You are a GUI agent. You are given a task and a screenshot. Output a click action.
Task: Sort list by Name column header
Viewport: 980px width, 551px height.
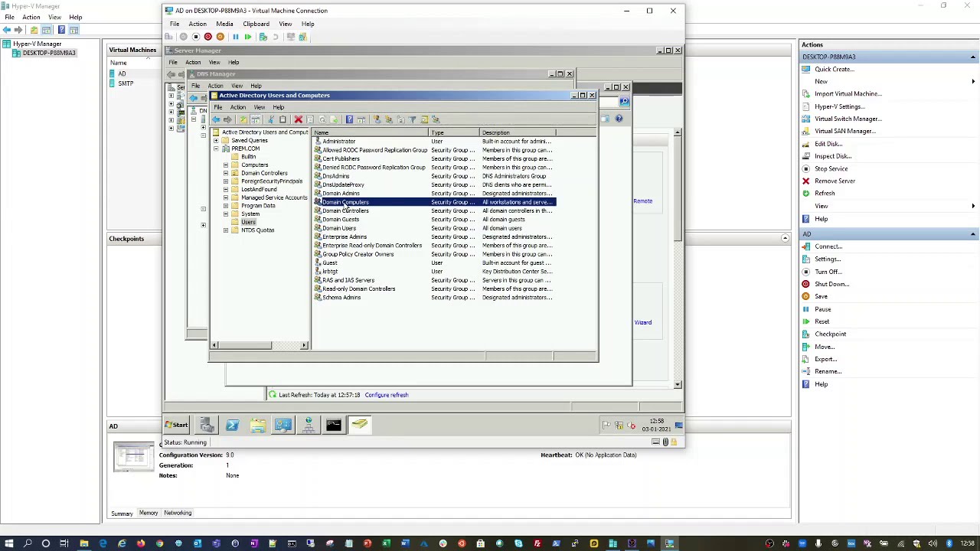[370, 132]
